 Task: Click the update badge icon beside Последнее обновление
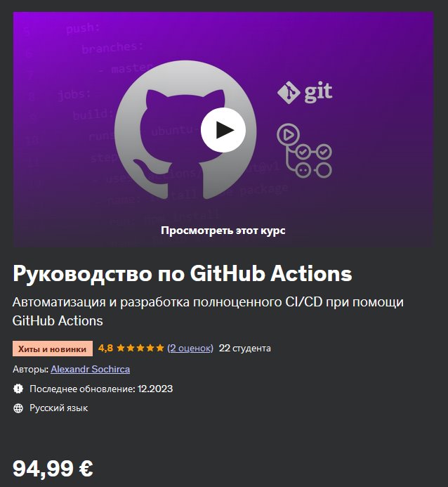(18, 389)
